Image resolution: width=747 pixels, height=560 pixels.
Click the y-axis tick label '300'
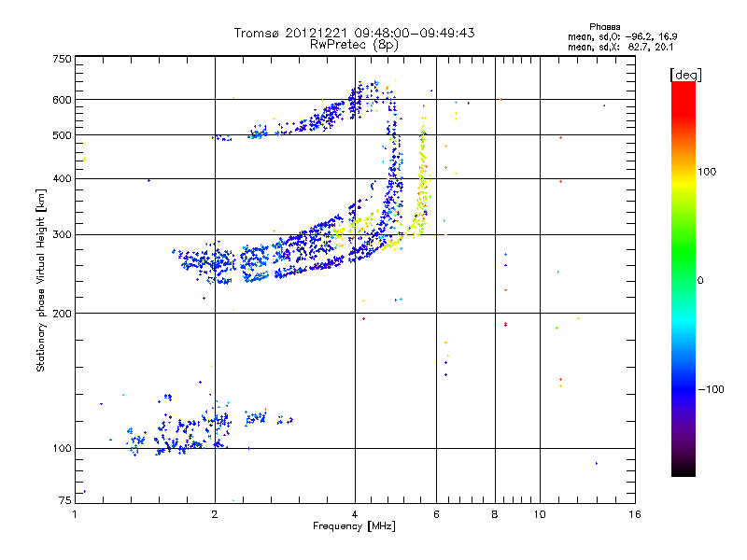point(62,235)
